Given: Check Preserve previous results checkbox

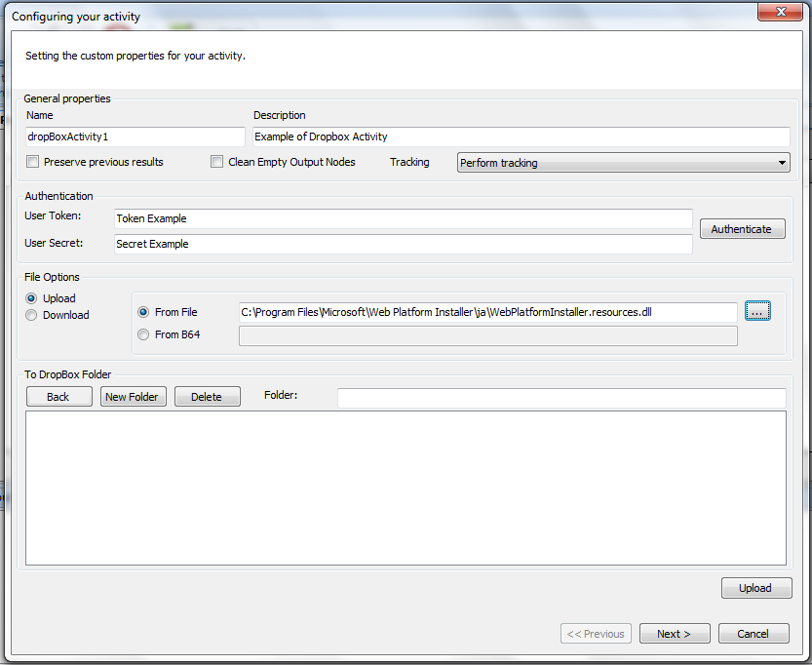Looking at the screenshot, I should click(32, 162).
